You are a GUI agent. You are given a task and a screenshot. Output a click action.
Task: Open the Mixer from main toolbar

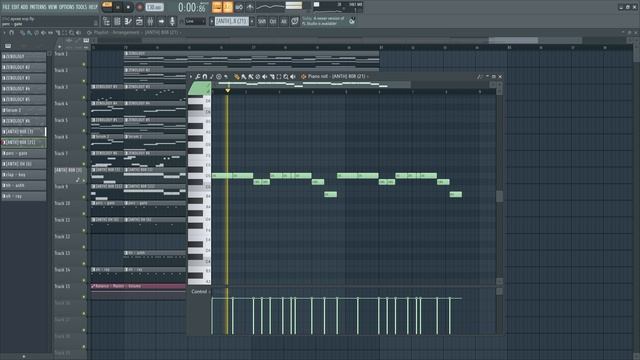point(150,21)
